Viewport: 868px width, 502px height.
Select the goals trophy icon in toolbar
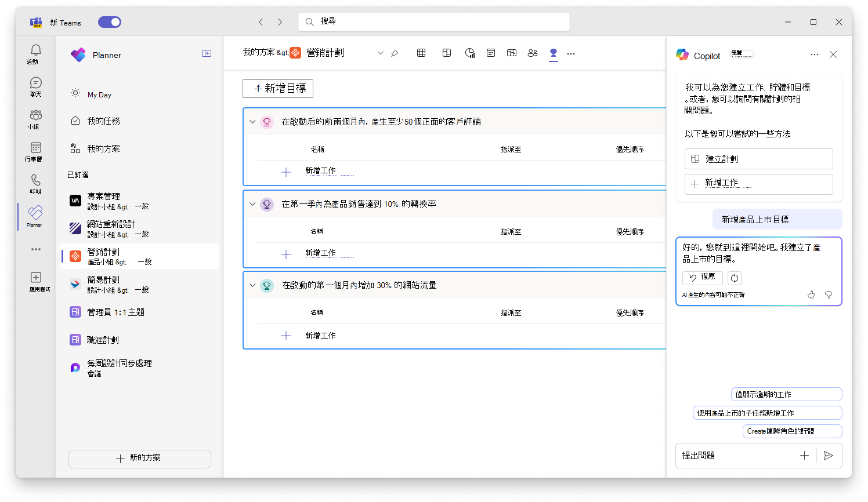[554, 53]
